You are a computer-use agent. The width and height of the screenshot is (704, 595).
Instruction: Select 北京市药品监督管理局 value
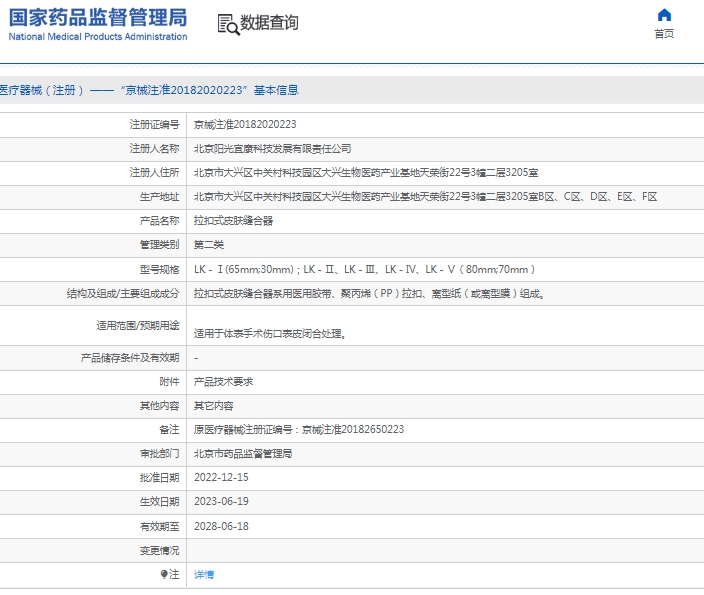pos(243,454)
